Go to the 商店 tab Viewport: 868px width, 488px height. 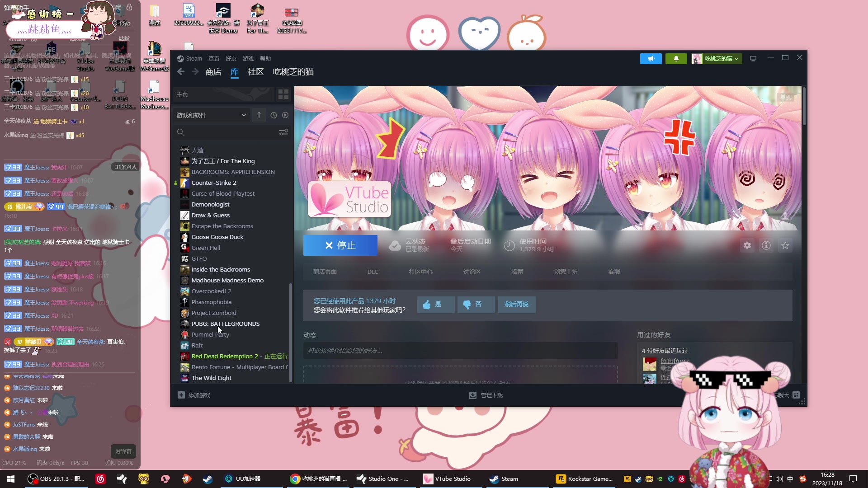coord(213,72)
